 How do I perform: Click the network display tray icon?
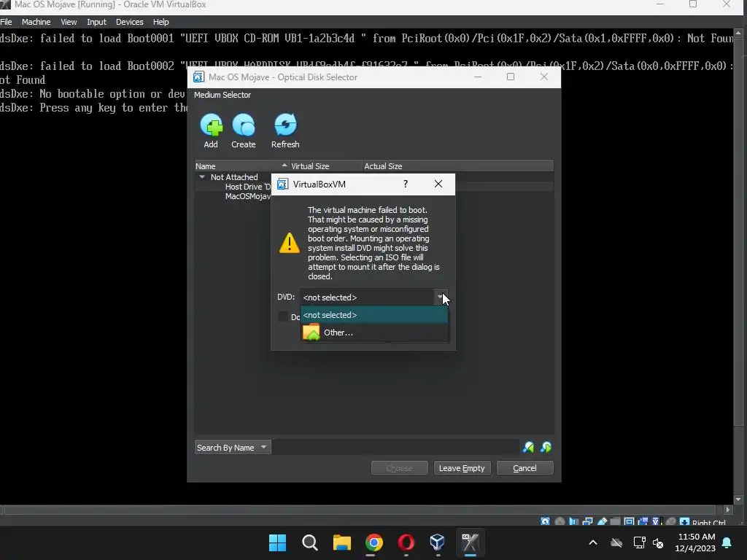[x=639, y=542]
